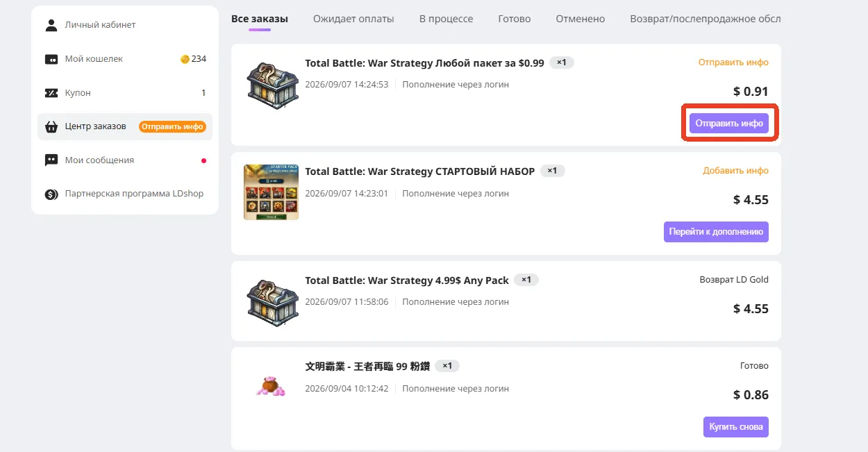The width and height of the screenshot is (868, 452).
Task: Click the orange Отправить инфо status link
Action: (733, 62)
